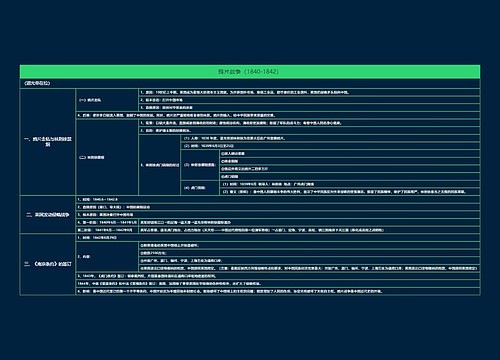
Task: Select section 三《南京条约》的签订 cell
Action: pyautogui.click(x=48, y=264)
